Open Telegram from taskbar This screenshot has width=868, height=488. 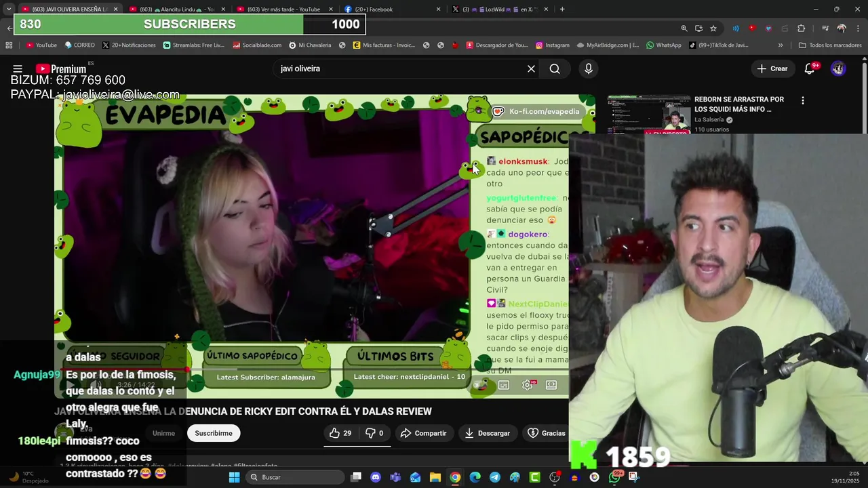tap(495, 477)
